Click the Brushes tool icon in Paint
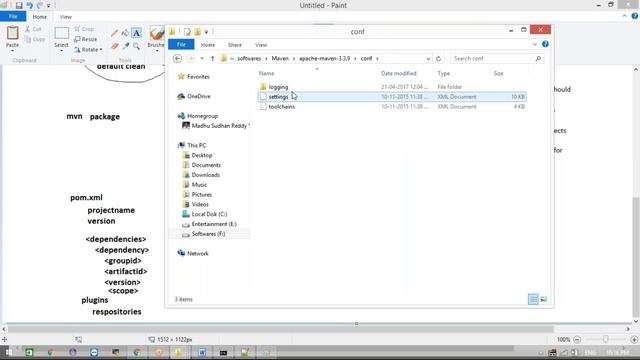Image resolution: width=640 pixels, height=360 pixels. pos(156,33)
